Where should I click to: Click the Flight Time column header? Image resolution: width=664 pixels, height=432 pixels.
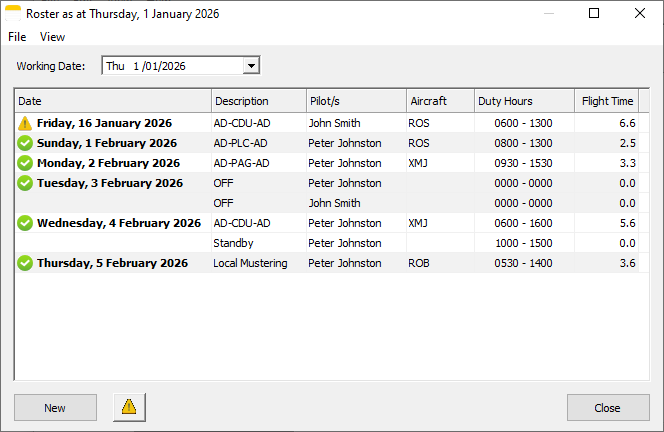(608, 101)
